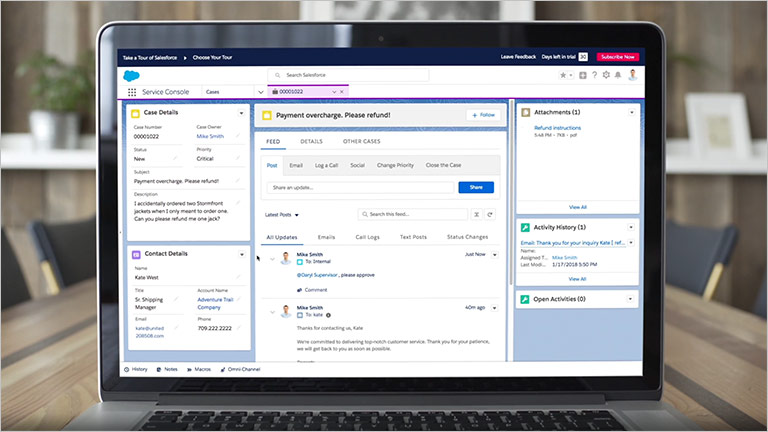Click the Search Salesforce input field
This screenshot has height=432, width=768.
(348, 75)
